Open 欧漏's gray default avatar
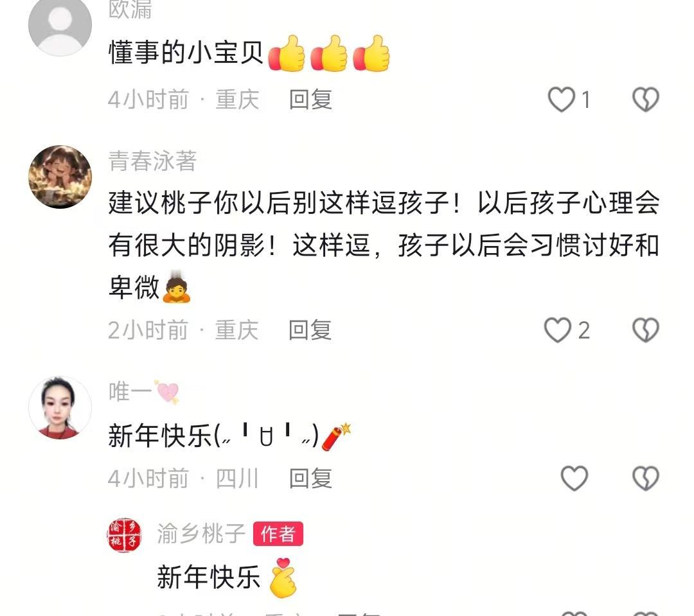 point(60,26)
